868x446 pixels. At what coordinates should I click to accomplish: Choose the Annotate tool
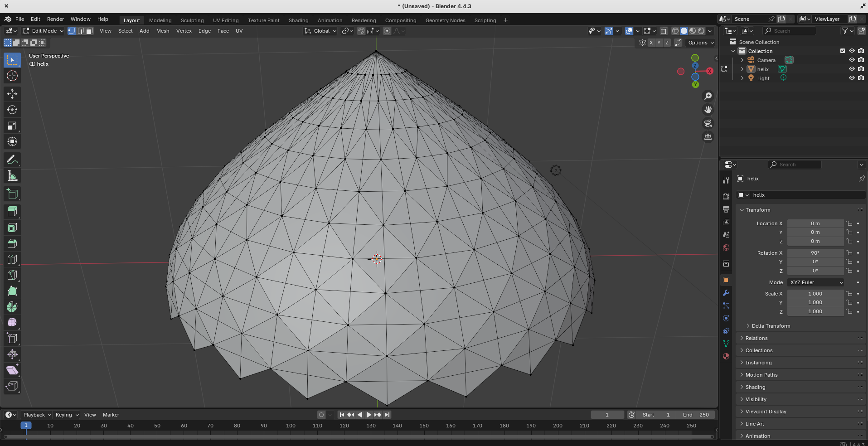point(12,160)
